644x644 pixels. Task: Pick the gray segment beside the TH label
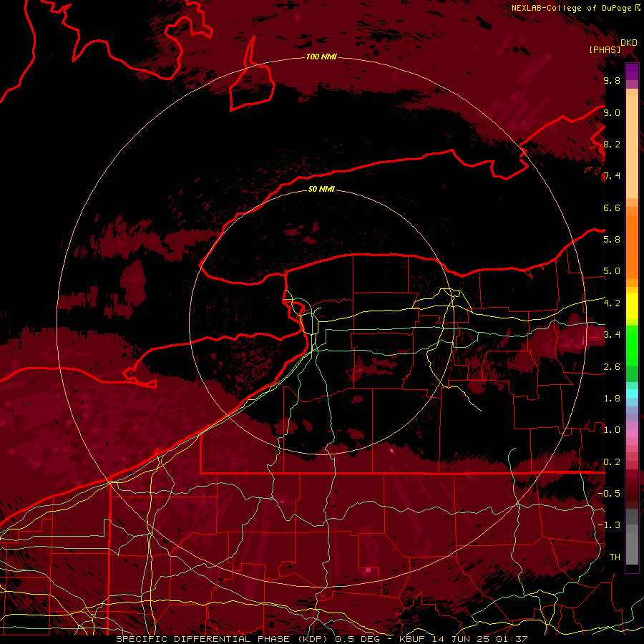[x=632, y=550]
